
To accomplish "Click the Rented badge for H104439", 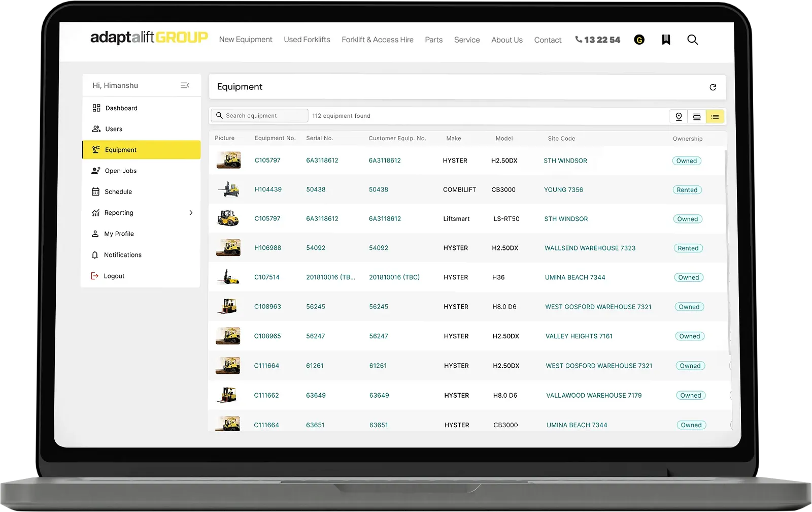I will tap(687, 190).
